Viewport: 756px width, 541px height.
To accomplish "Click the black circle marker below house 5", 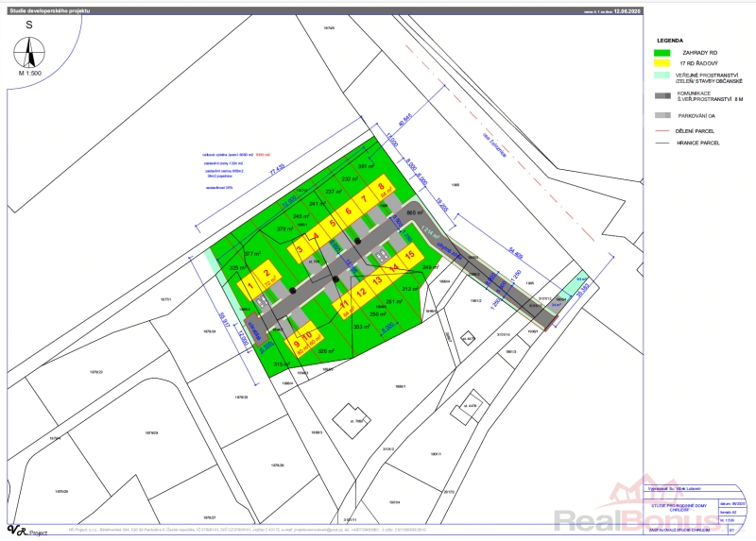I will click(x=358, y=242).
